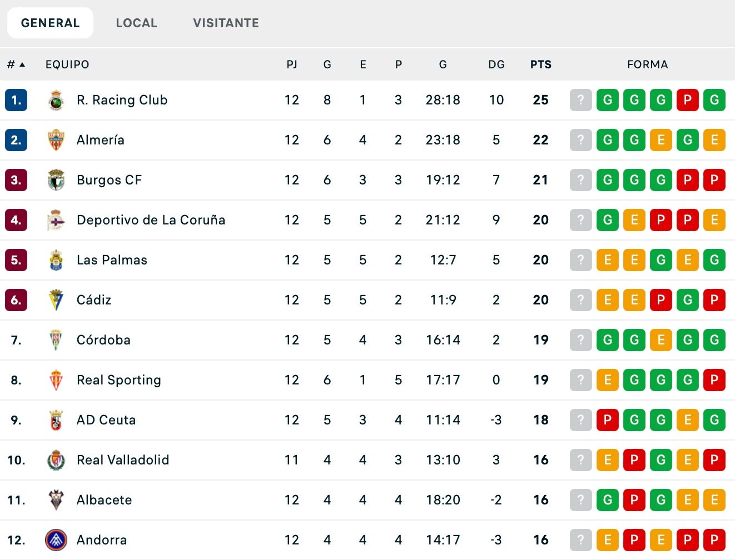Click the green G form badge for Córdoba
Screen dimensions: 735x560
(608, 340)
